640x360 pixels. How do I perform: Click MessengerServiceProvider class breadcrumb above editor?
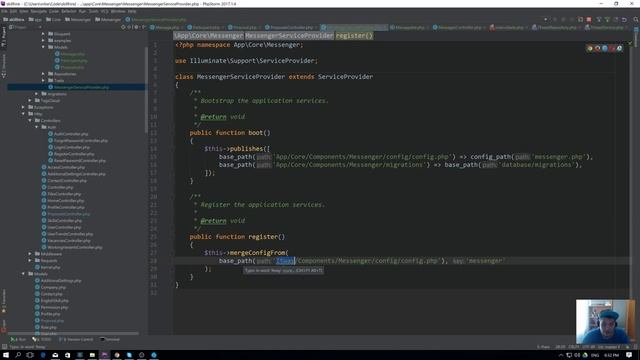point(289,36)
